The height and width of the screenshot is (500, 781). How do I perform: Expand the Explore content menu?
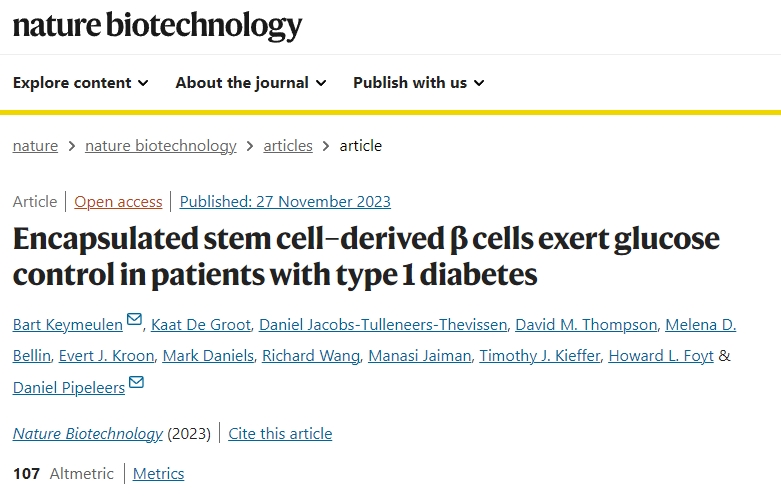coord(81,83)
